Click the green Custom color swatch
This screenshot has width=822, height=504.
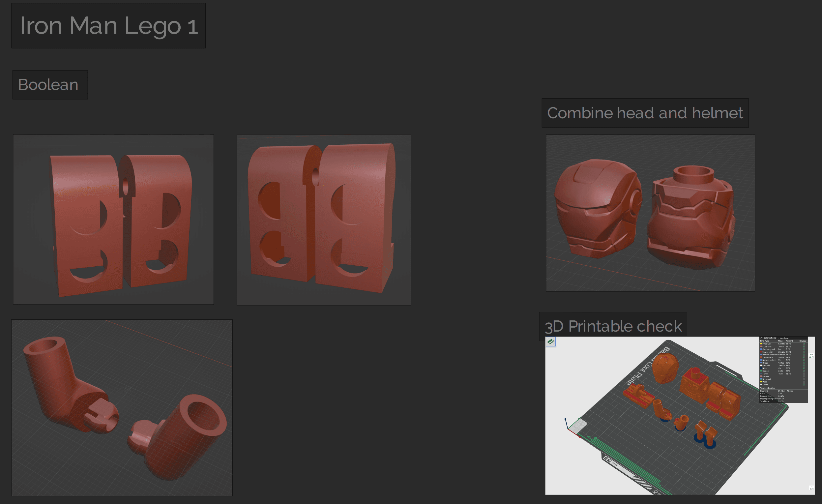tap(761, 371)
